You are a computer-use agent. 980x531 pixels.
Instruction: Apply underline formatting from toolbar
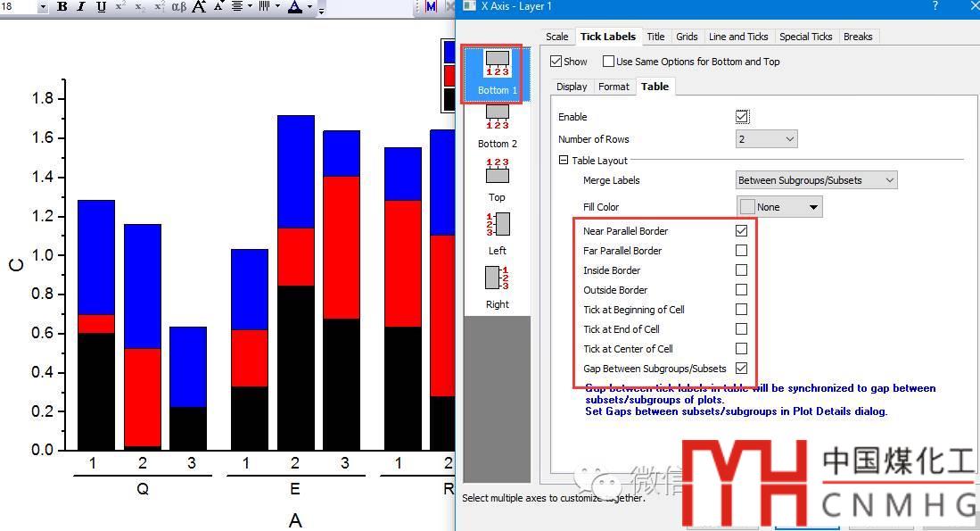coord(101,7)
